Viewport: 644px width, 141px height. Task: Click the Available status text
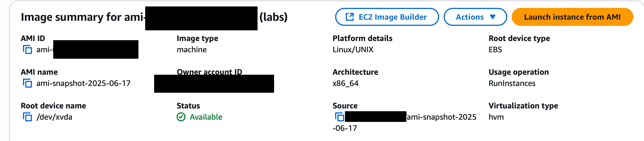[206, 117]
